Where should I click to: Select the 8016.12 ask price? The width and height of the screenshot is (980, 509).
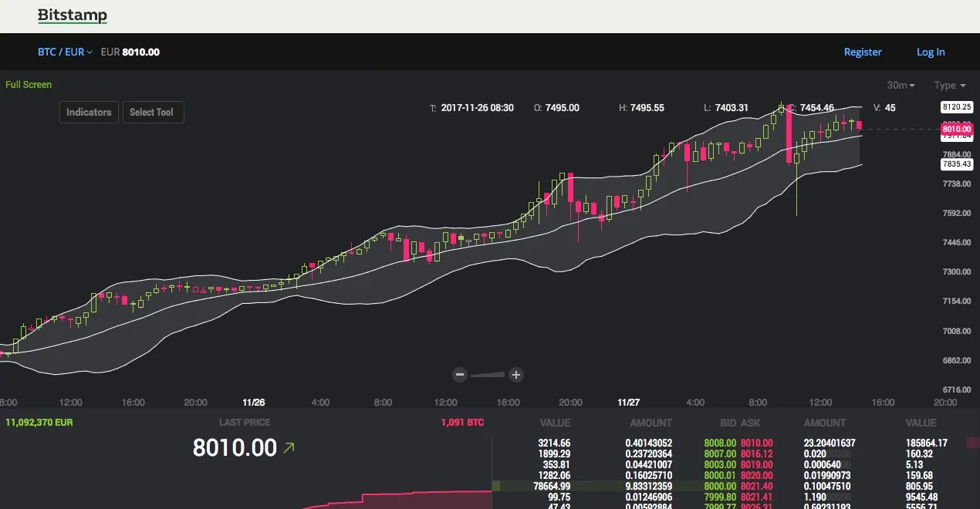(x=756, y=454)
